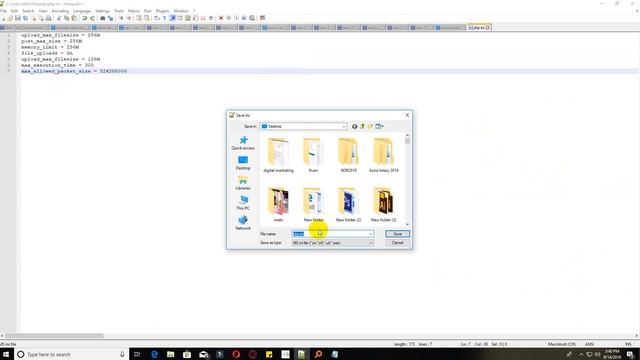Open the Edit menu

click(x=14, y=11)
